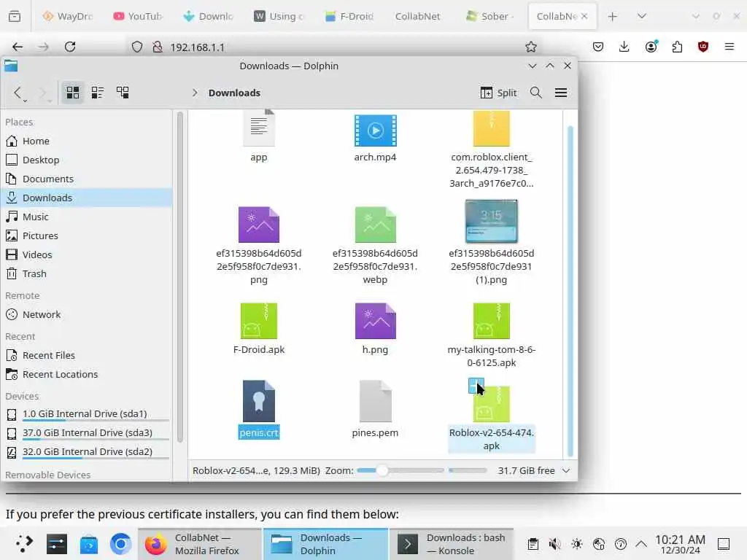
Task: Click the Places panel scrollbar
Action: (x=179, y=277)
